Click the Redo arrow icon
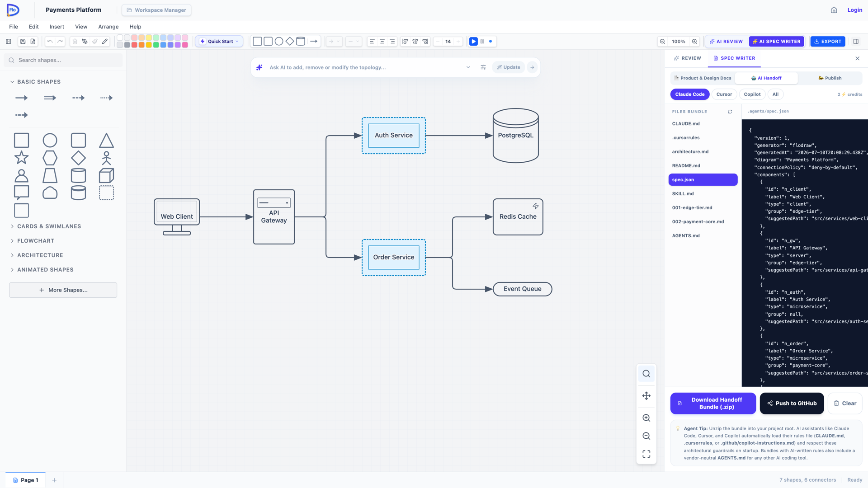 tap(60, 42)
